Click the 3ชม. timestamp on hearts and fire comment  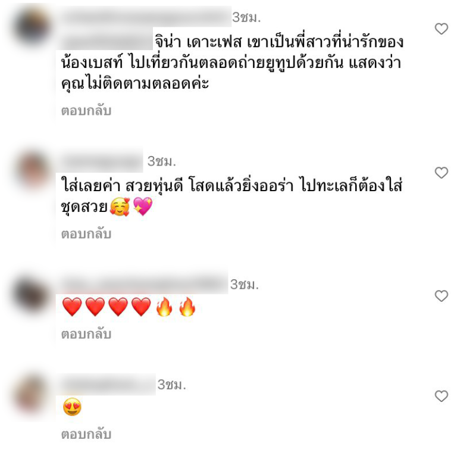(245, 285)
